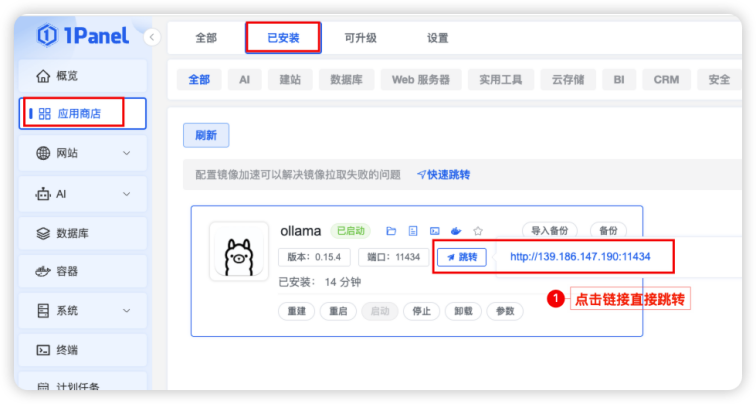This screenshot has width=756, height=404.
Task: Switch to the 可升级 tab
Action: (360, 38)
